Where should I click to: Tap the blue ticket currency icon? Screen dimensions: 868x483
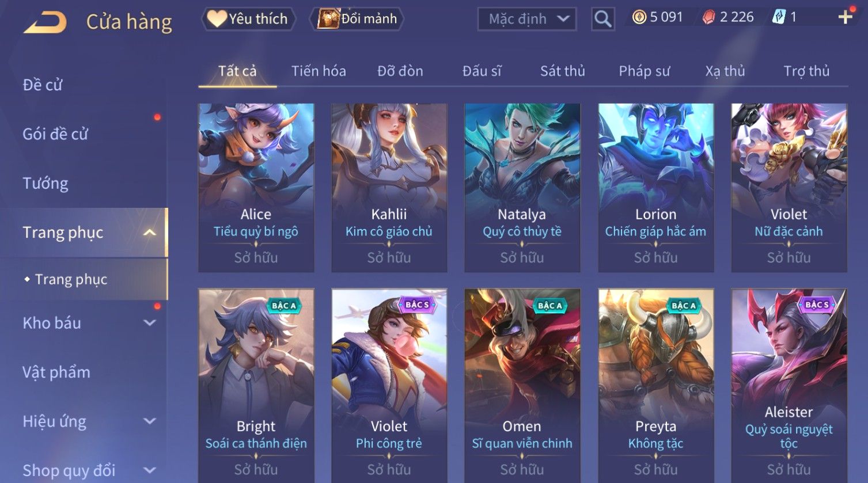click(x=779, y=17)
